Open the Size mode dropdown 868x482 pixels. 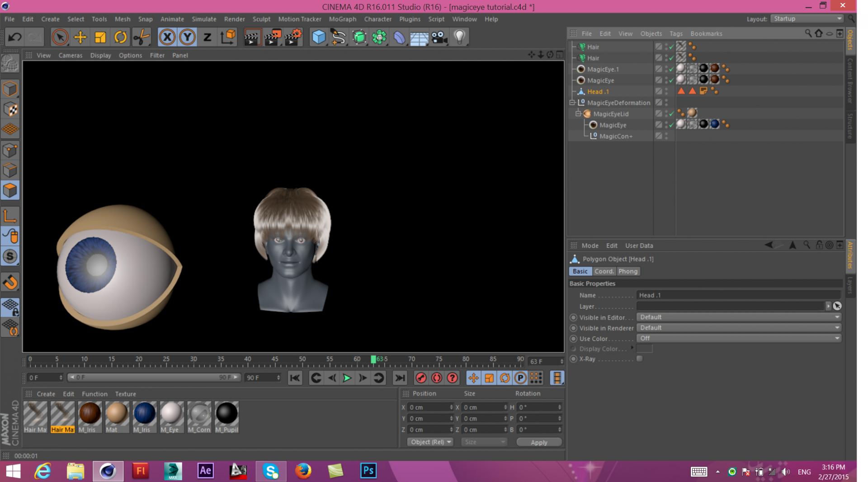click(x=484, y=442)
